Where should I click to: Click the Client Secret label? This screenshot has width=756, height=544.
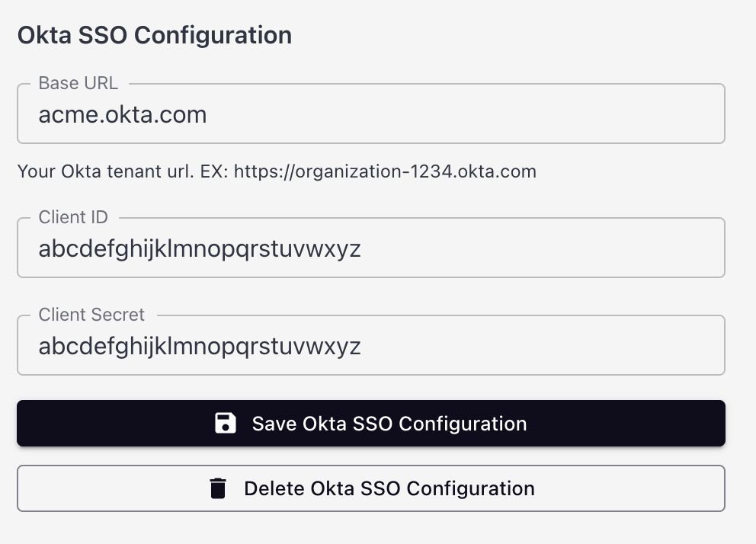click(x=91, y=314)
